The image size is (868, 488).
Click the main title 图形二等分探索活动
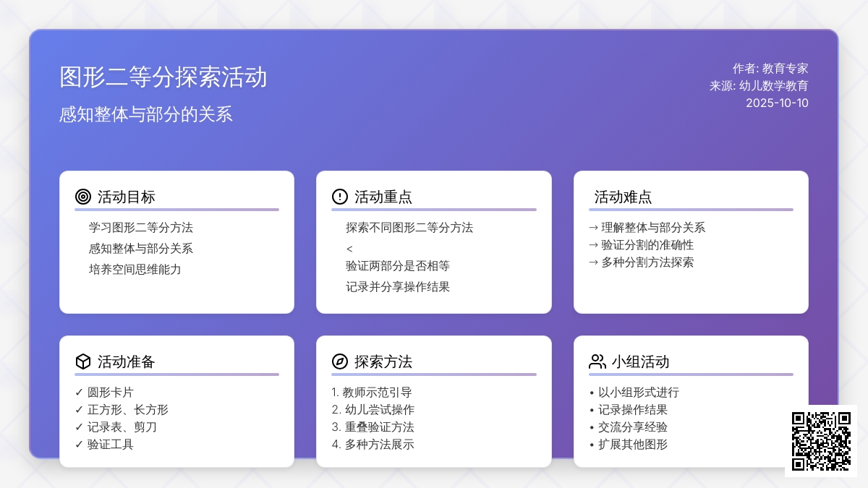tap(163, 77)
